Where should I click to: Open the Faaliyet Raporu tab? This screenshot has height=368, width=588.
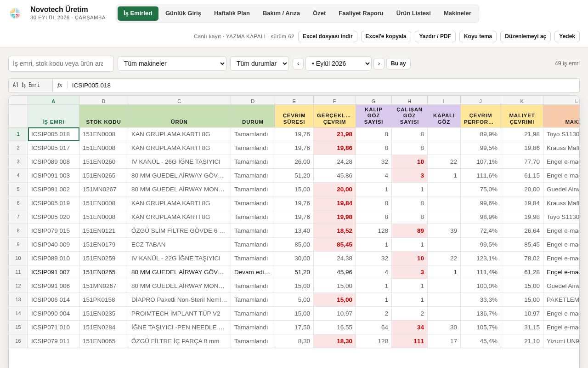click(x=361, y=13)
